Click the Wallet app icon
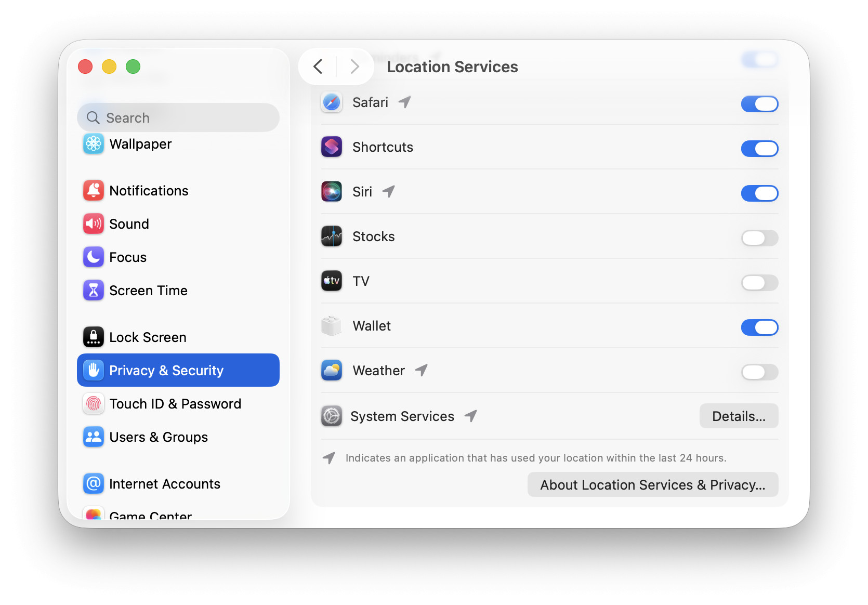The image size is (868, 605). [x=332, y=326]
